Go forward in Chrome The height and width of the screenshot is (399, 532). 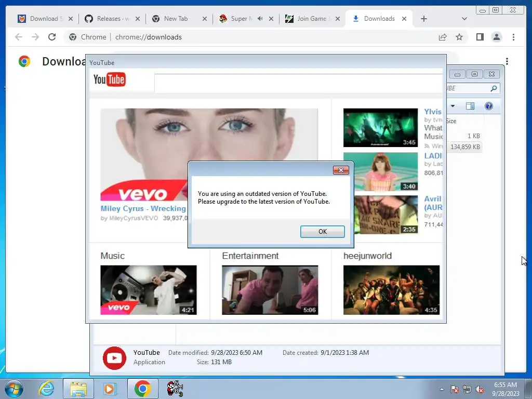(x=35, y=37)
